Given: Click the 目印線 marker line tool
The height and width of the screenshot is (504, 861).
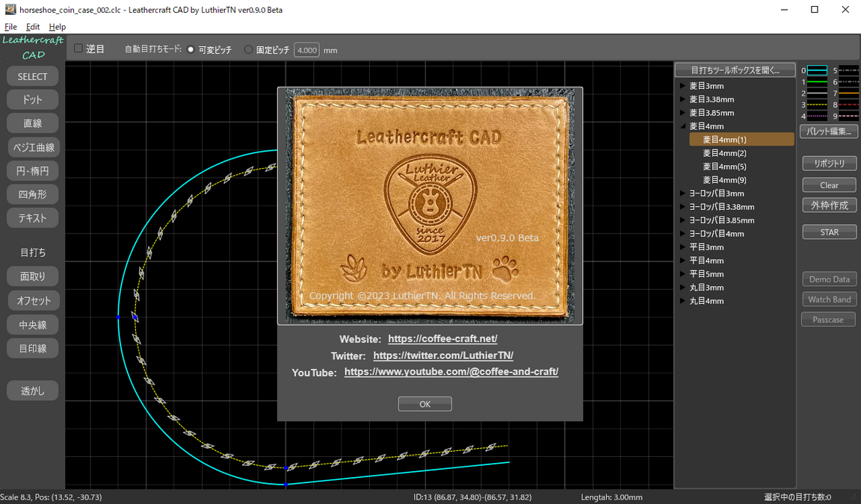Looking at the screenshot, I should 32,348.
